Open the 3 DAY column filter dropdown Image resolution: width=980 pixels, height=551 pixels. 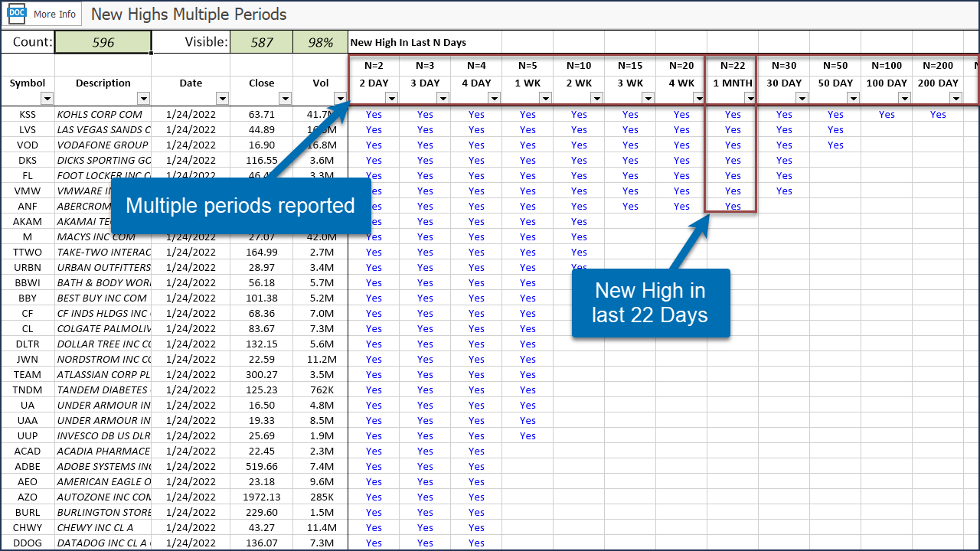[x=443, y=98]
